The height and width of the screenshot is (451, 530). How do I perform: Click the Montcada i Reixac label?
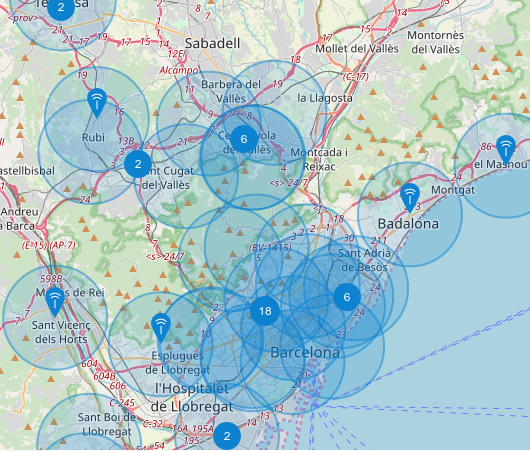[x=319, y=159]
